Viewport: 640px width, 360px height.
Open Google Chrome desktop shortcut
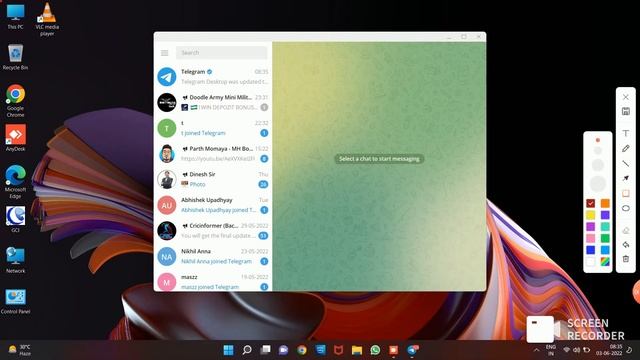pos(16,101)
